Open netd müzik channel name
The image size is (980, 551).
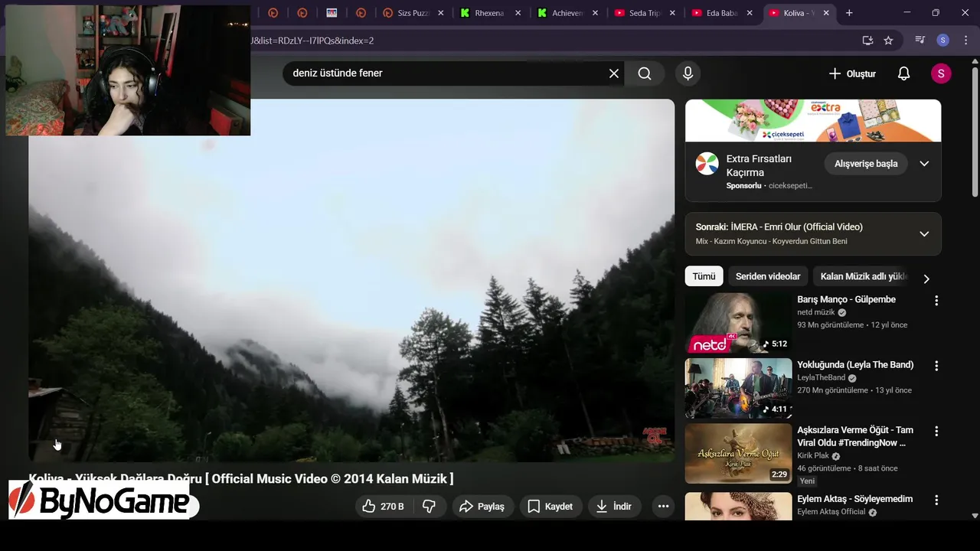coord(816,312)
